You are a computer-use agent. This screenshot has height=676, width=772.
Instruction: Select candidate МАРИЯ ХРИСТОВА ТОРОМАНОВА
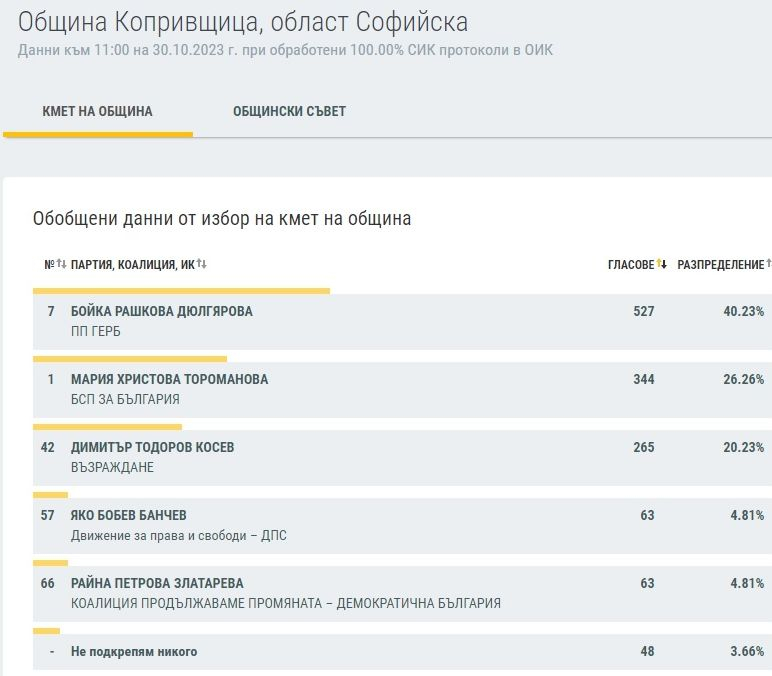pos(169,379)
